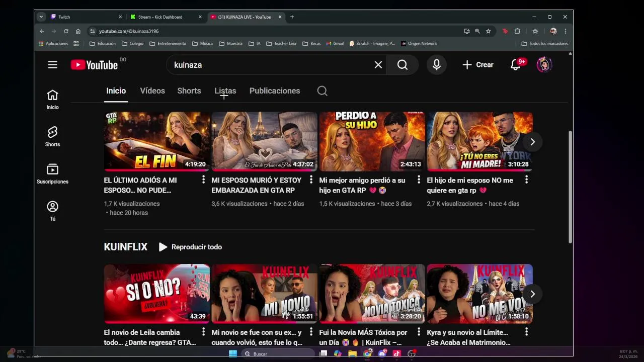Open the Chrome three-dot menu
The height and width of the screenshot is (362, 644).
coord(566,31)
